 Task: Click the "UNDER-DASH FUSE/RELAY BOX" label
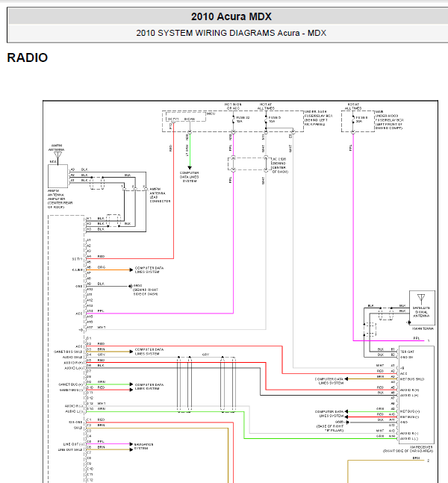point(319,118)
